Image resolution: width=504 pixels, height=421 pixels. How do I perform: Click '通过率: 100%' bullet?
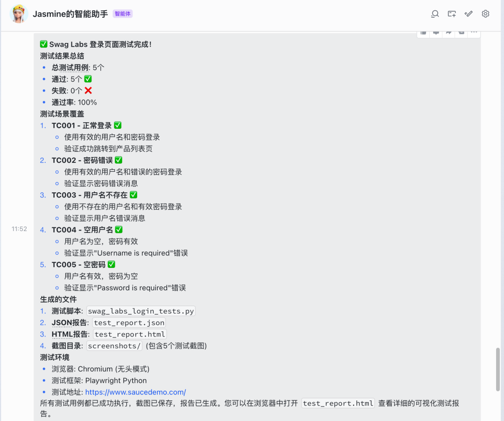pos(74,102)
